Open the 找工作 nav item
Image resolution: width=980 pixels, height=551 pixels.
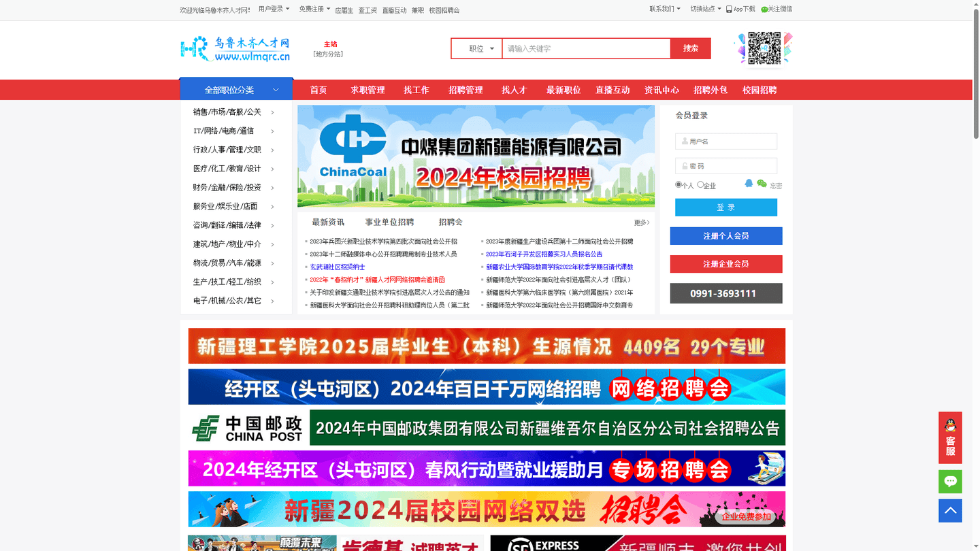tap(416, 90)
